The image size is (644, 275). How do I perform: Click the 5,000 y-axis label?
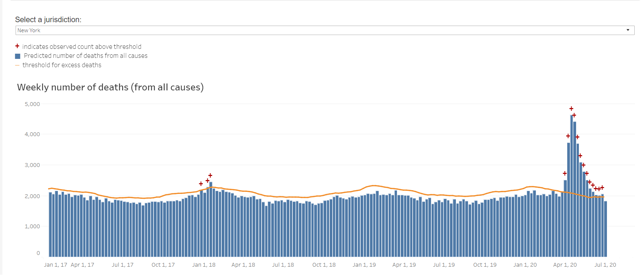(32, 104)
